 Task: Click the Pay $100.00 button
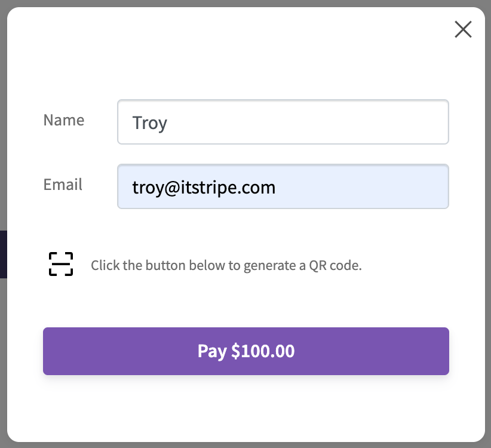(246, 351)
